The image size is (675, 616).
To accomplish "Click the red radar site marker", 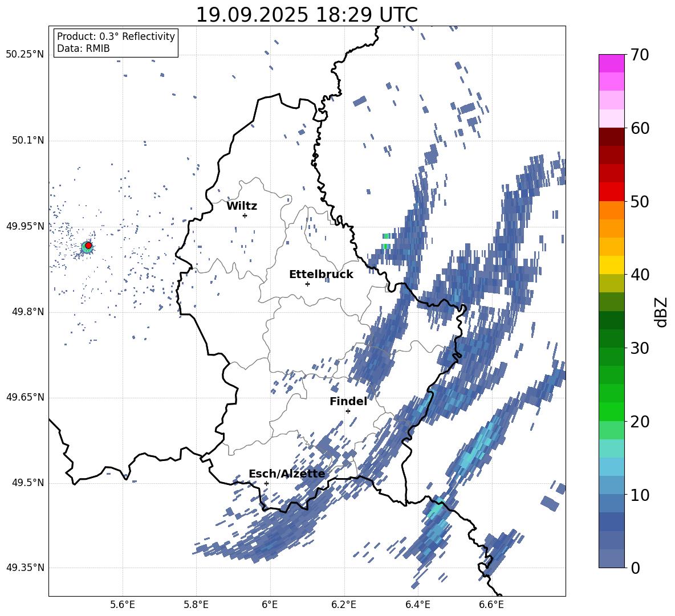I will [88, 246].
